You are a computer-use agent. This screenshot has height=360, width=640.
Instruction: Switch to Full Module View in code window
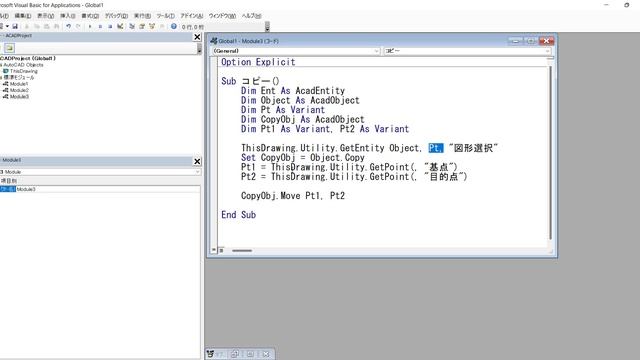click(x=221, y=250)
